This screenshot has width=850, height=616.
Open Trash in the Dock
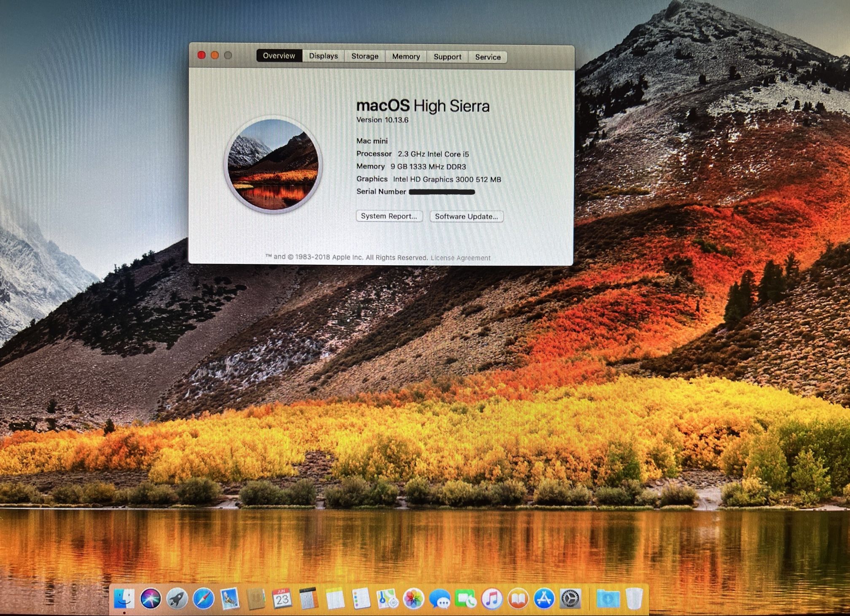tap(634, 599)
